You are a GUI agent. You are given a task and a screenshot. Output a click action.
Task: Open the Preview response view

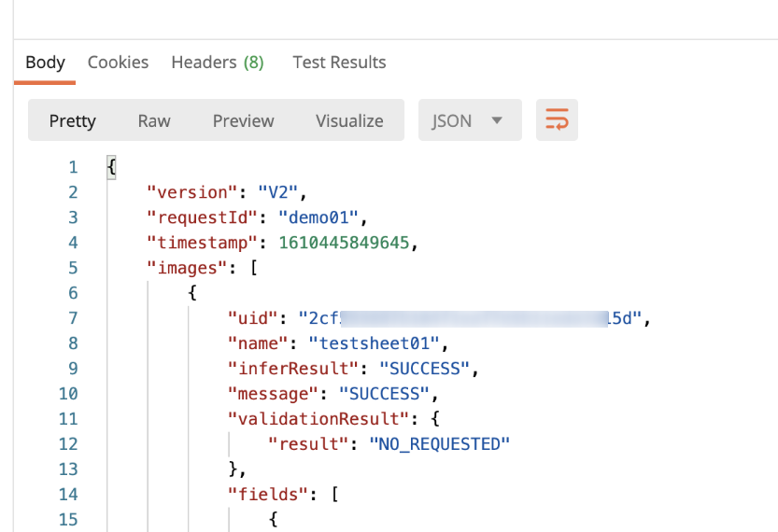(243, 120)
